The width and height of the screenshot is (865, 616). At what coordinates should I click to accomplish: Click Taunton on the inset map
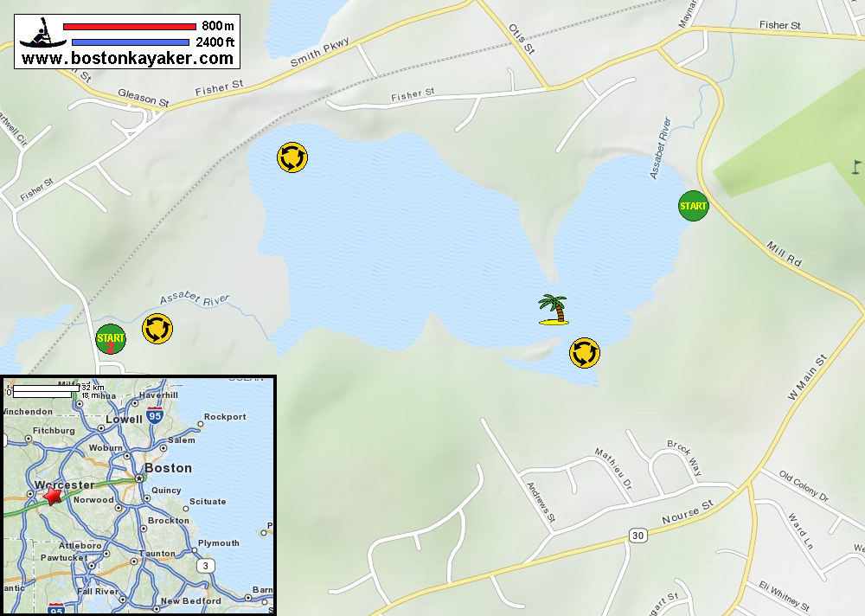pos(157,554)
